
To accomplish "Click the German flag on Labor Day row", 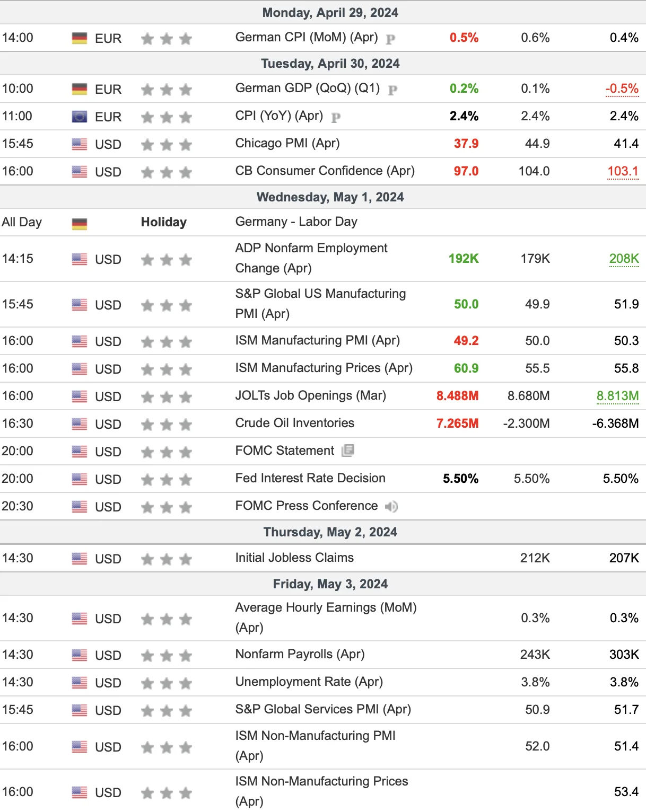I will tap(80, 224).
